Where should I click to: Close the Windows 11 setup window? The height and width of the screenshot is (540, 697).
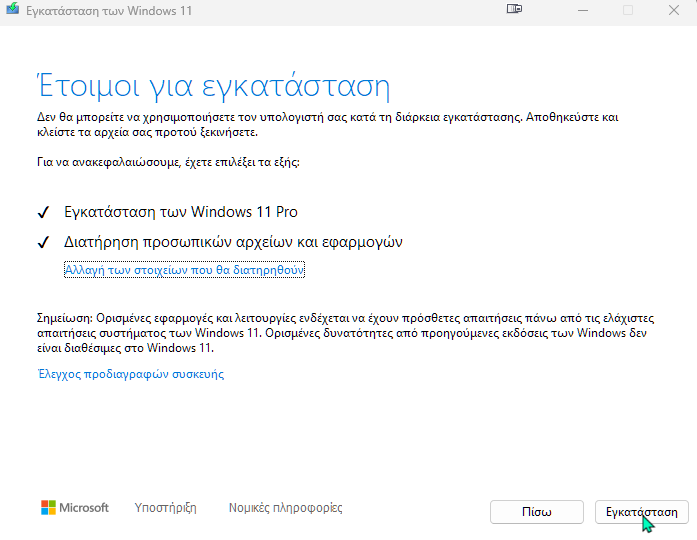tap(674, 10)
